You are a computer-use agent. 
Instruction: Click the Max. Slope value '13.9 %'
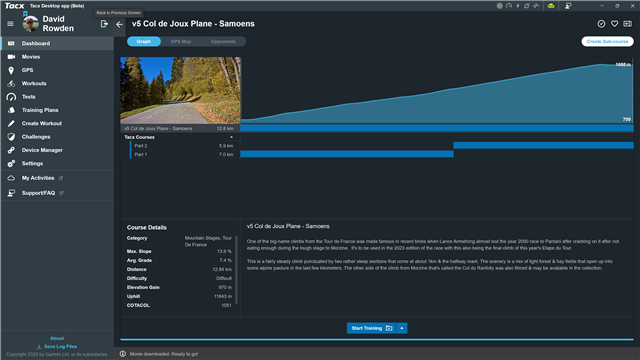224,251
